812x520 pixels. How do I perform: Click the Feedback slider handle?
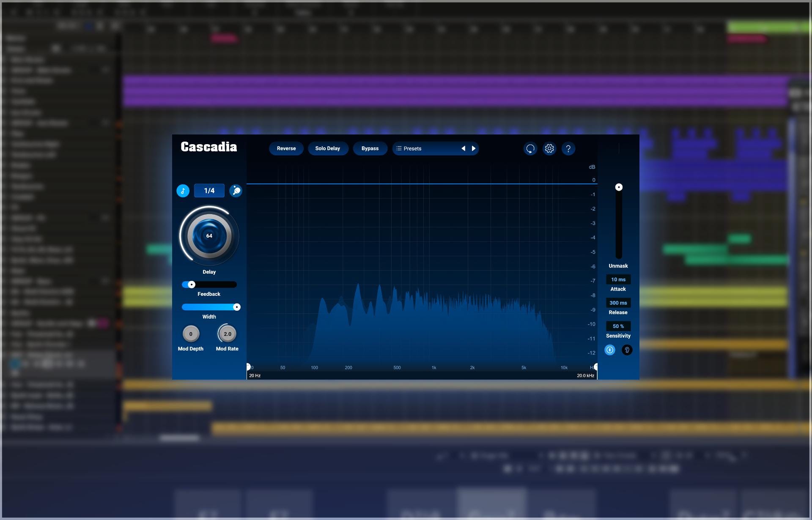[x=192, y=285]
